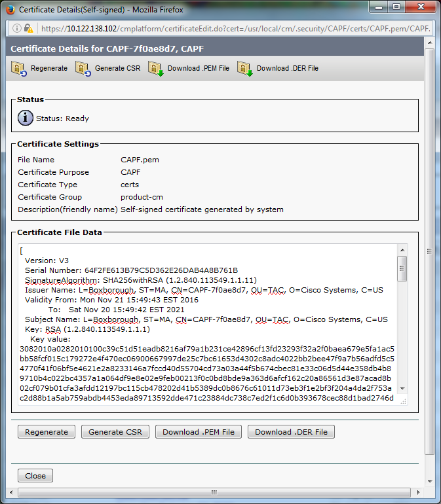Click Download .DER File text in toolbar
Screen dimensions: 441x504
[288, 68]
